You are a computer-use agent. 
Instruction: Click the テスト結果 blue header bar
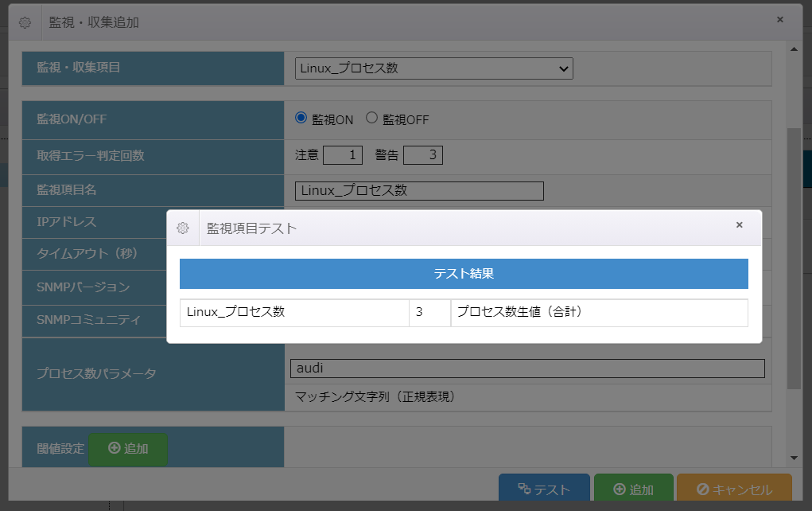[x=463, y=274]
